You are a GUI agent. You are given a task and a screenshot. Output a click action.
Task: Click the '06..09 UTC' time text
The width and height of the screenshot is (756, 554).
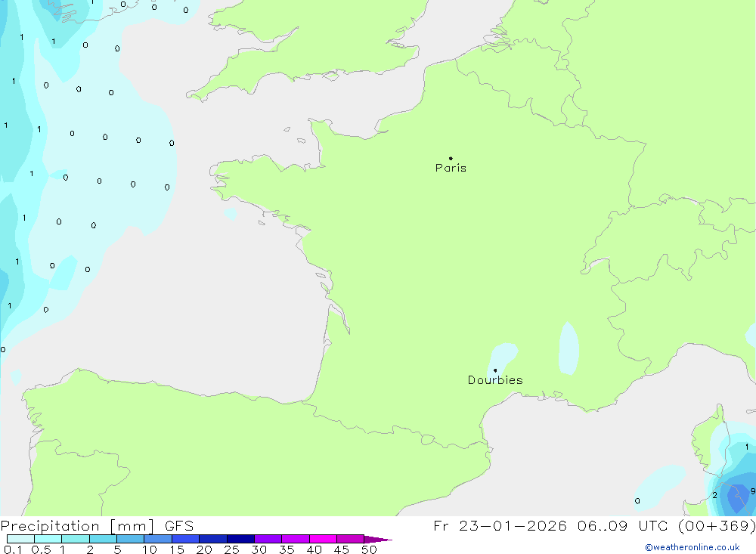coord(623,525)
